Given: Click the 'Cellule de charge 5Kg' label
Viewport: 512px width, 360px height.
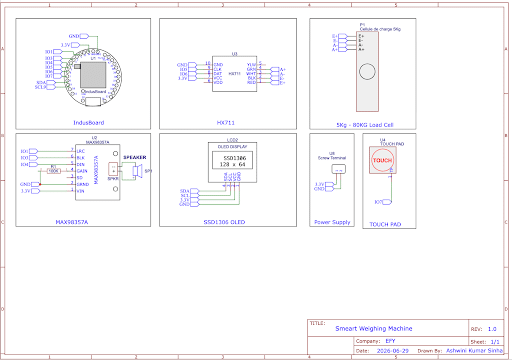Looking at the screenshot, I should click(x=380, y=29).
